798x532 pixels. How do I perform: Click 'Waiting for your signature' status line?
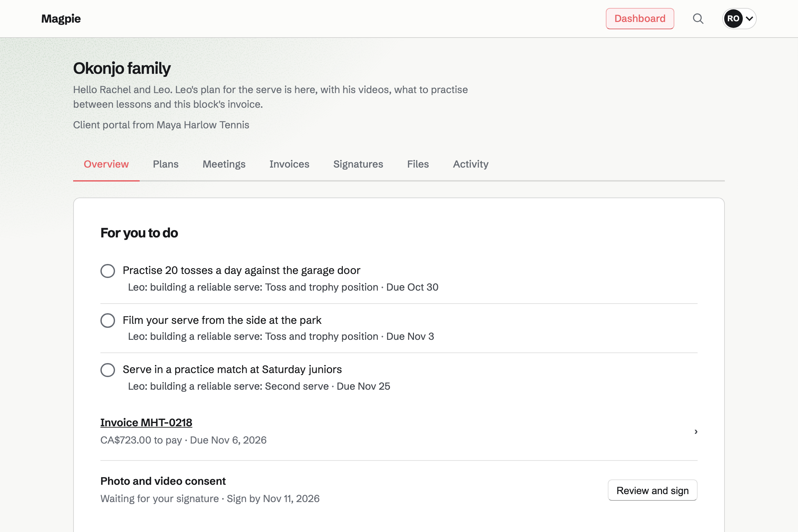pyautogui.click(x=210, y=499)
